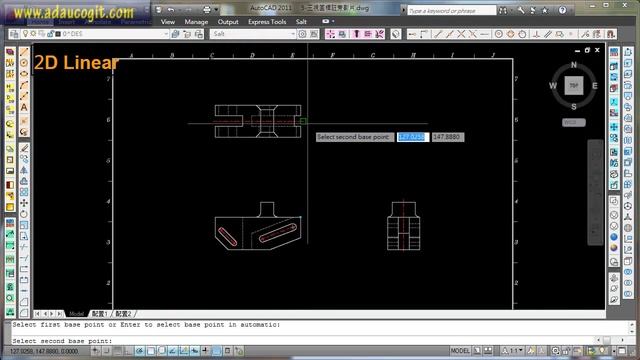640x360 pixels.
Task: Select the Snap to Endpoint icon
Action: (438, 34)
